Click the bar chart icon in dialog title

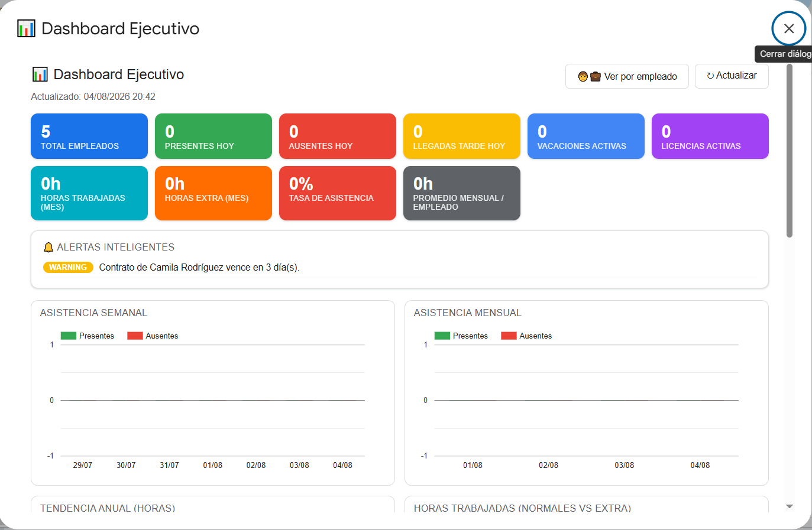pos(26,28)
